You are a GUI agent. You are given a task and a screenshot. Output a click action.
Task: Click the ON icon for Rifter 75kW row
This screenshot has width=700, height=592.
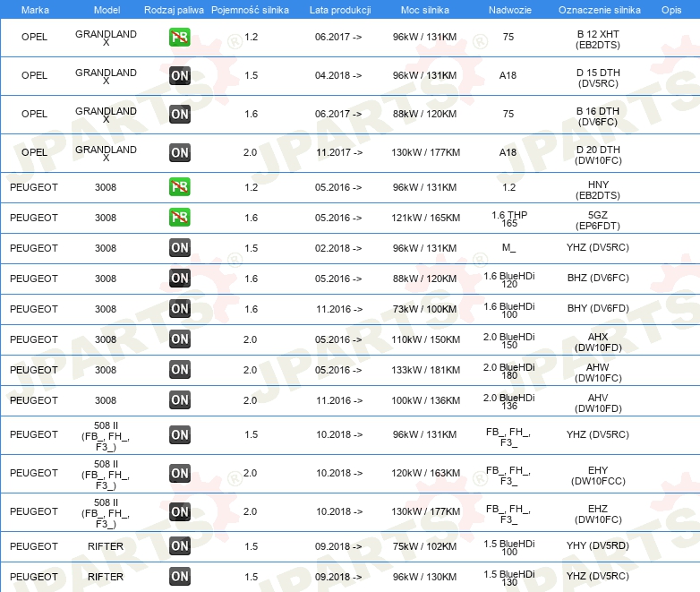coord(180,546)
